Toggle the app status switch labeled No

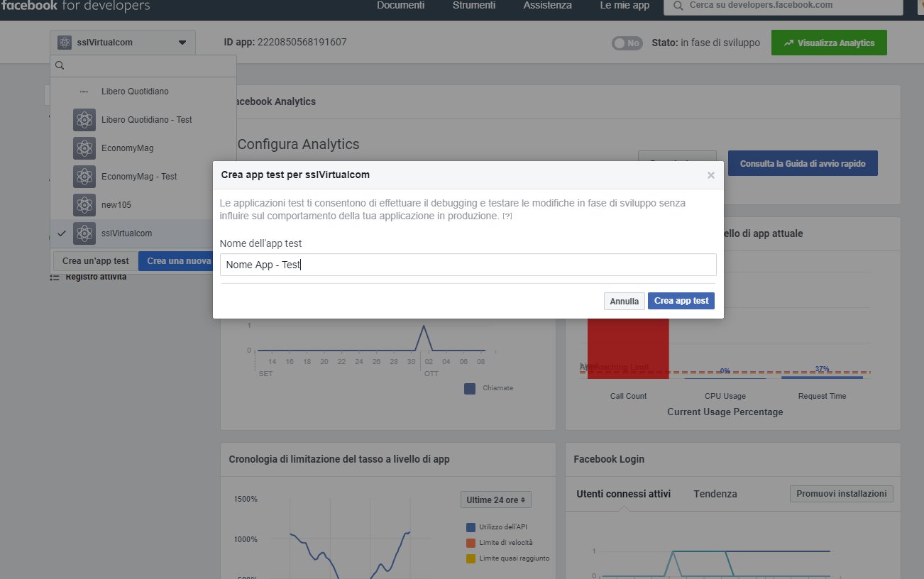tap(627, 43)
